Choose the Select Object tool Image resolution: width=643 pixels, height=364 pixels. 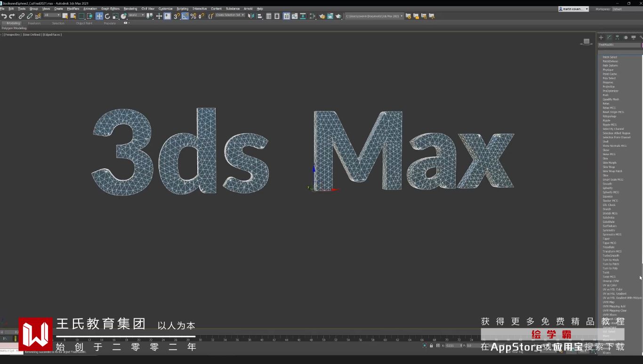65,16
